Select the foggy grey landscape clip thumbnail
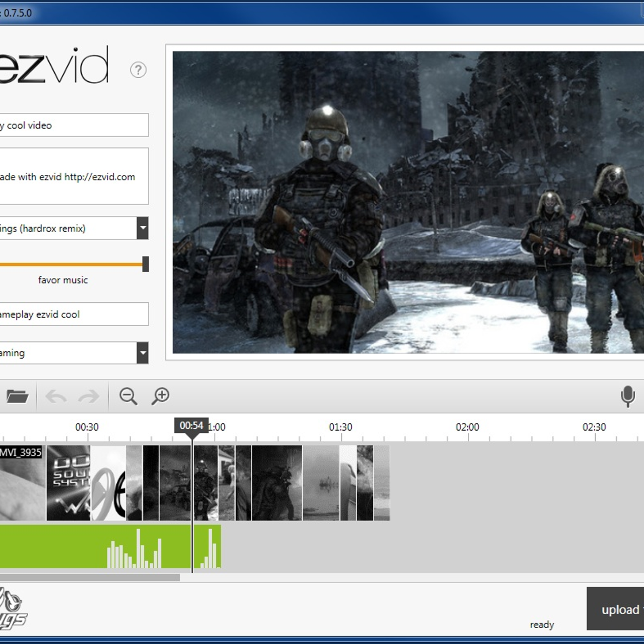Viewport: 644px width, 644px height. [x=321, y=483]
